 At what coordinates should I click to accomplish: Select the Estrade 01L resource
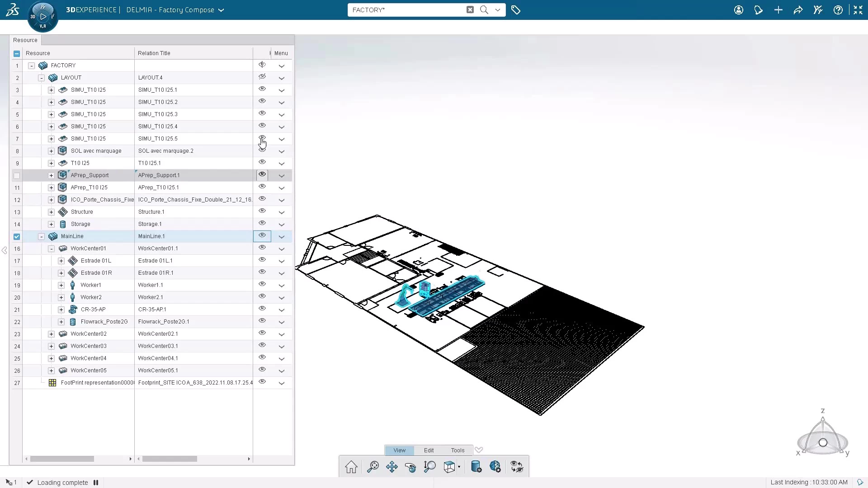[x=96, y=261]
